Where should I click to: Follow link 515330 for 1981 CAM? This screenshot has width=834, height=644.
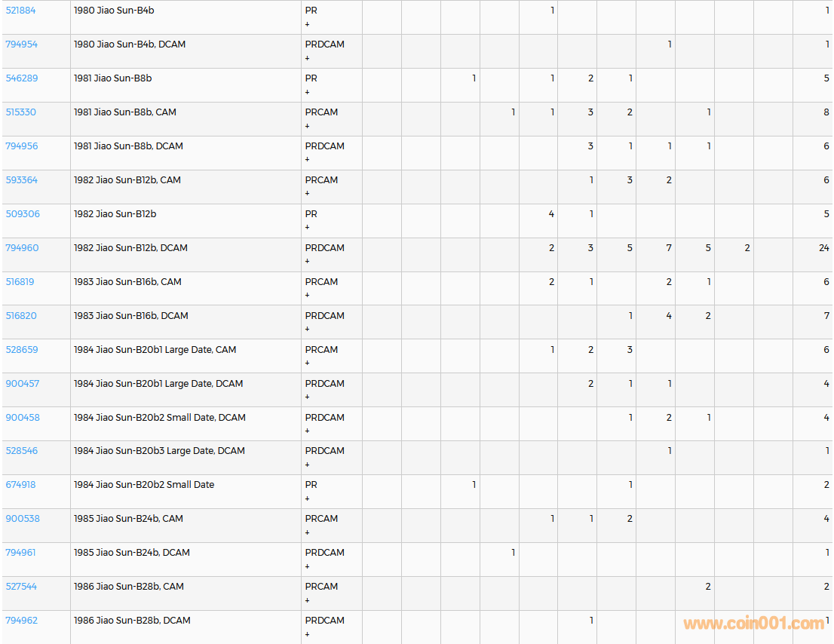tap(20, 112)
